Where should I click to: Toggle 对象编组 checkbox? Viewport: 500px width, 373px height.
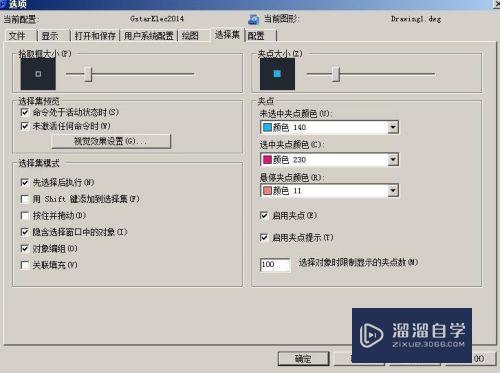click(25, 248)
